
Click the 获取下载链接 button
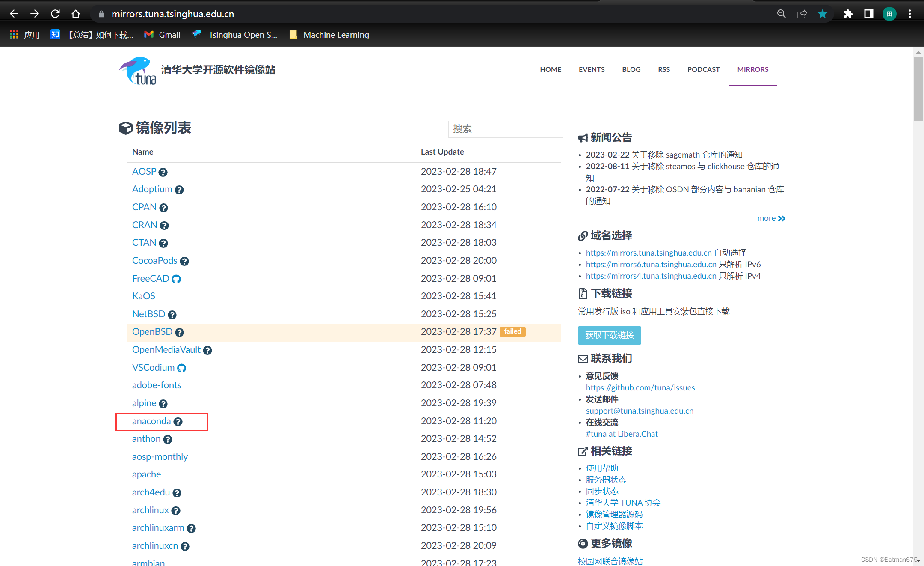pyautogui.click(x=610, y=335)
